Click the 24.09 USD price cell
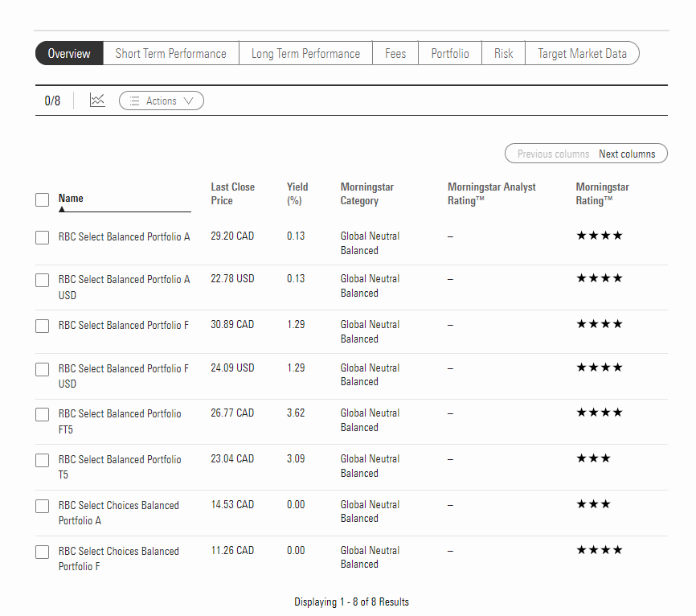696x616 pixels. pos(232,368)
